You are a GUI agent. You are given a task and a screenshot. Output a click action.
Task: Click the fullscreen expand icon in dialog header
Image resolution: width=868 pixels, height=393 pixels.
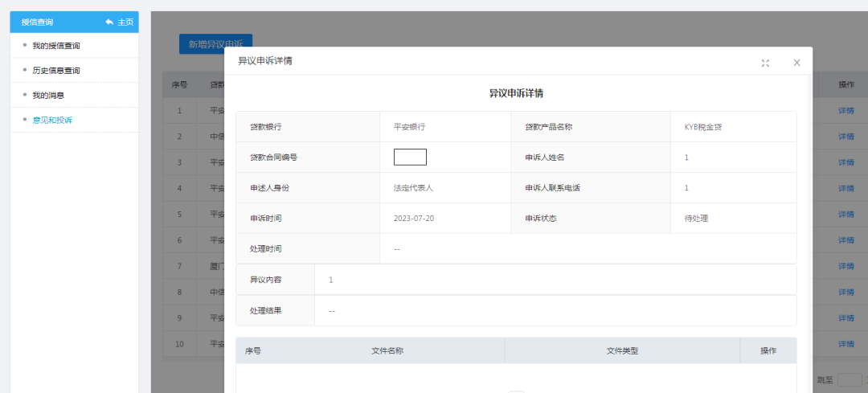coord(765,63)
